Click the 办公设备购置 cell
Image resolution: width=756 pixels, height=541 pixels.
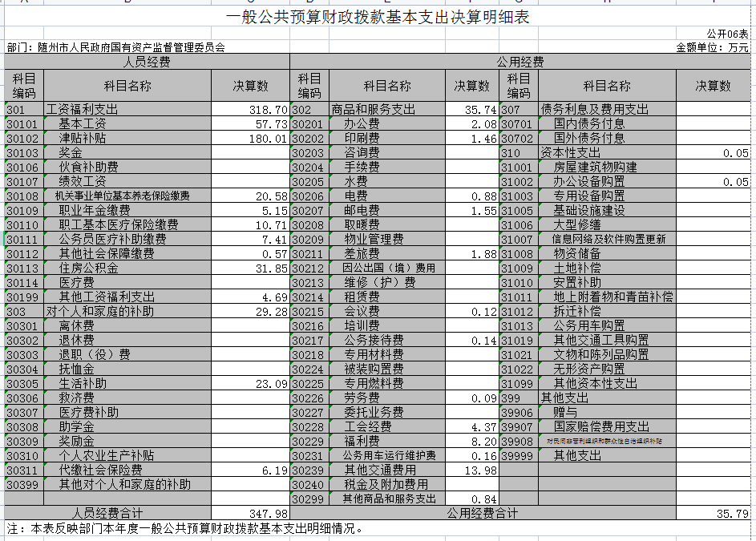(x=607, y=182)
